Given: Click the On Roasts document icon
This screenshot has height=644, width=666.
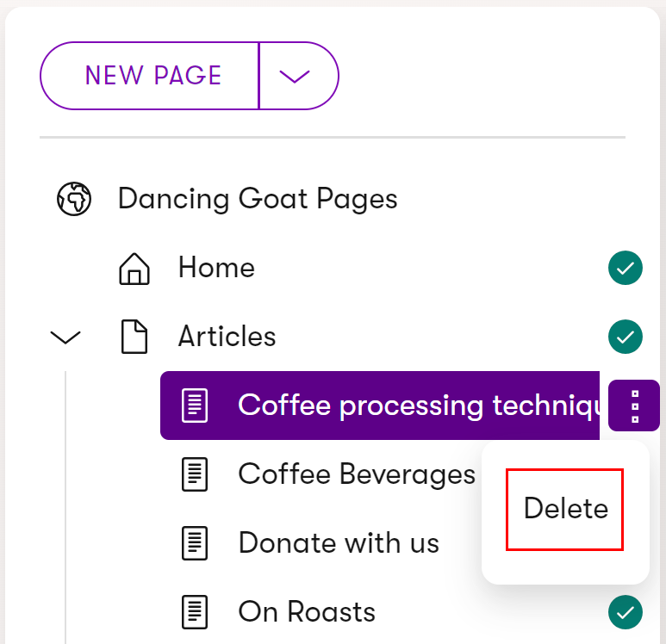Looking at the screenshot, I should click(x=195, y=612).
